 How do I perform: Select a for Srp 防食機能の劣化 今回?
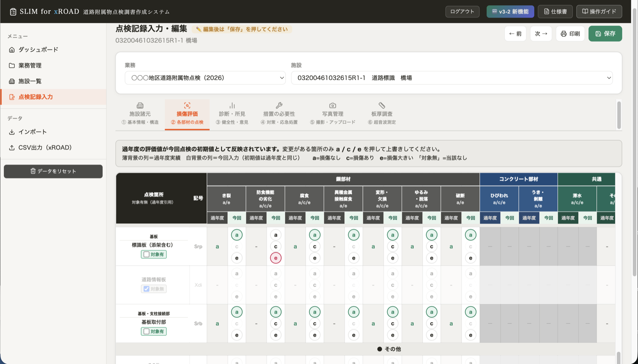click(x=276, y=235)
